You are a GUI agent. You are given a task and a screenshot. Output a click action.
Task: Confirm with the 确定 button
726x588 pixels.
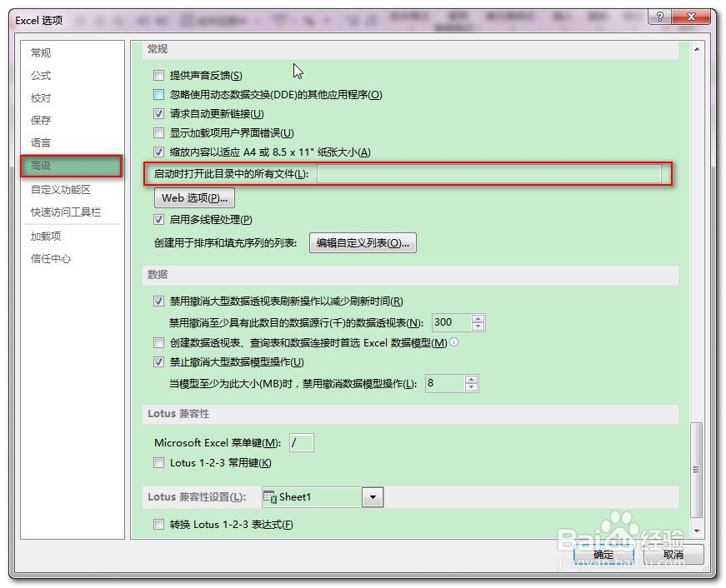click(603, 554)
